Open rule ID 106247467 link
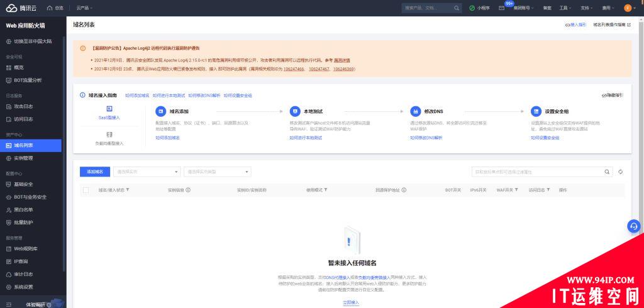 point(319,69)
